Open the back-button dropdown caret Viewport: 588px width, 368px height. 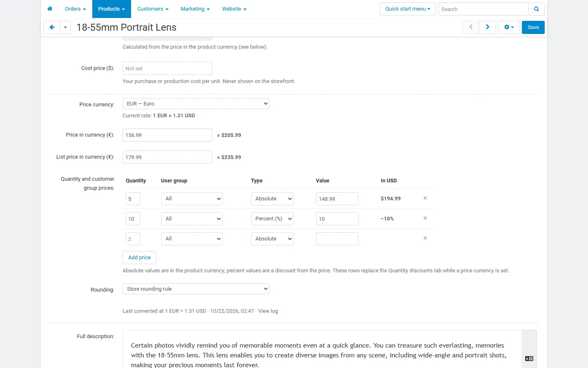[x=65, y=27]
